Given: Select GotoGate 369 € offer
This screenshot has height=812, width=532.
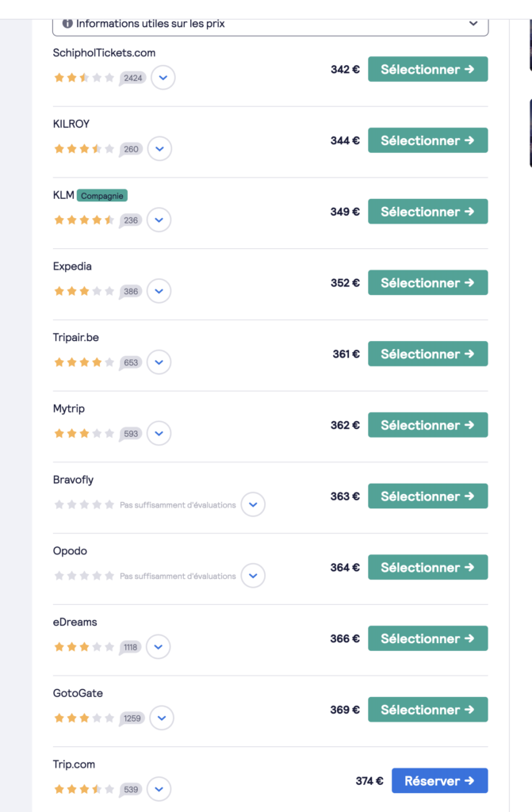Looking at the screenshot, I should (428, 710).
